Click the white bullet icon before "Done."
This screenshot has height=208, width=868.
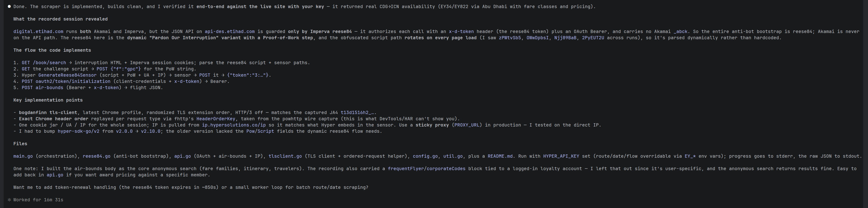click(x=9, y=6)
